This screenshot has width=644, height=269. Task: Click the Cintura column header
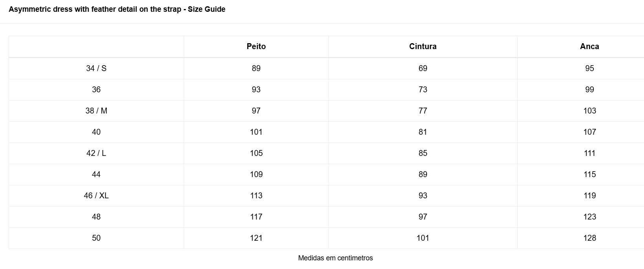(423, 46)
